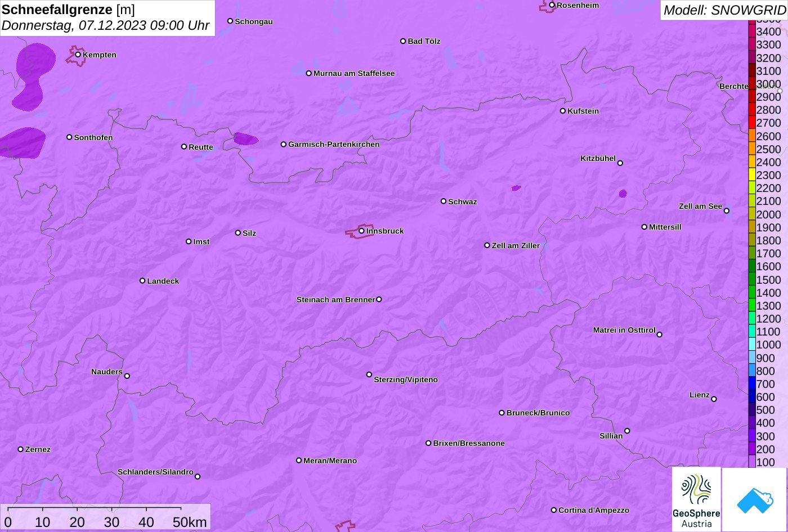788x532 pixels.
Task: Select the Bruneck/Brunico location marker
Action: tap(502, 413)
